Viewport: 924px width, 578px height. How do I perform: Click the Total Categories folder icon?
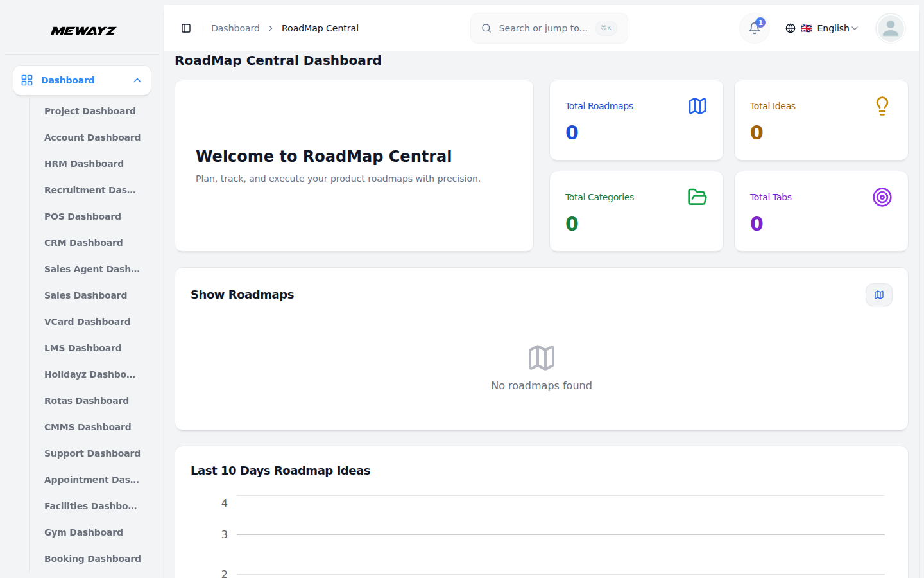click(697, 197)
